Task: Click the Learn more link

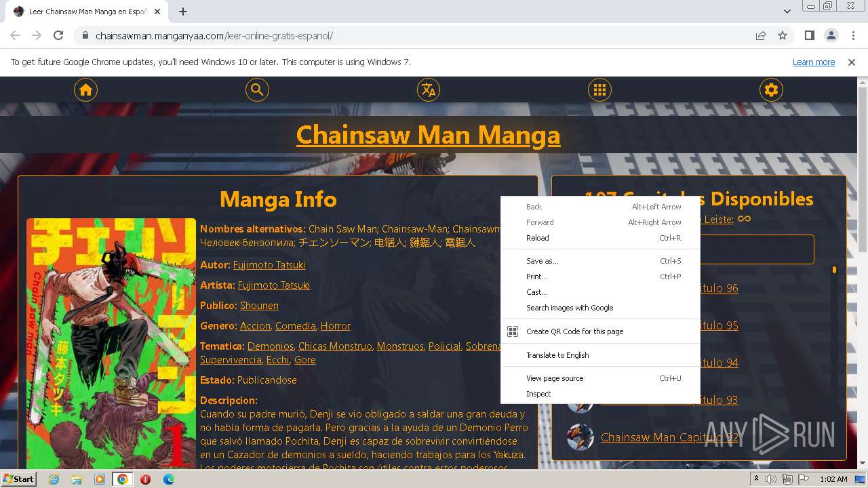Action: (814, 62)
